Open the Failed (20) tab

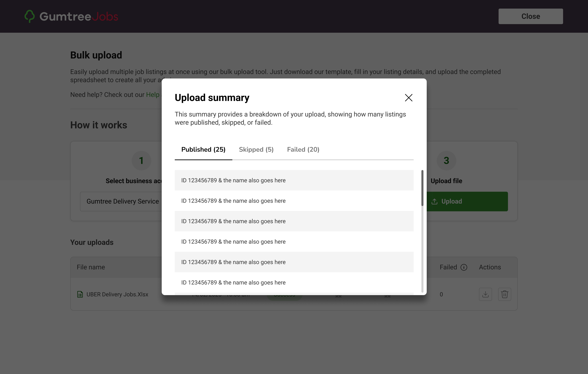[x=303, y=150]
